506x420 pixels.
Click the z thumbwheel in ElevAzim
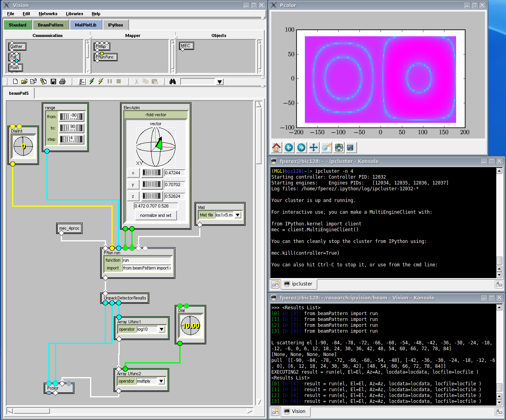coord(151,196)
